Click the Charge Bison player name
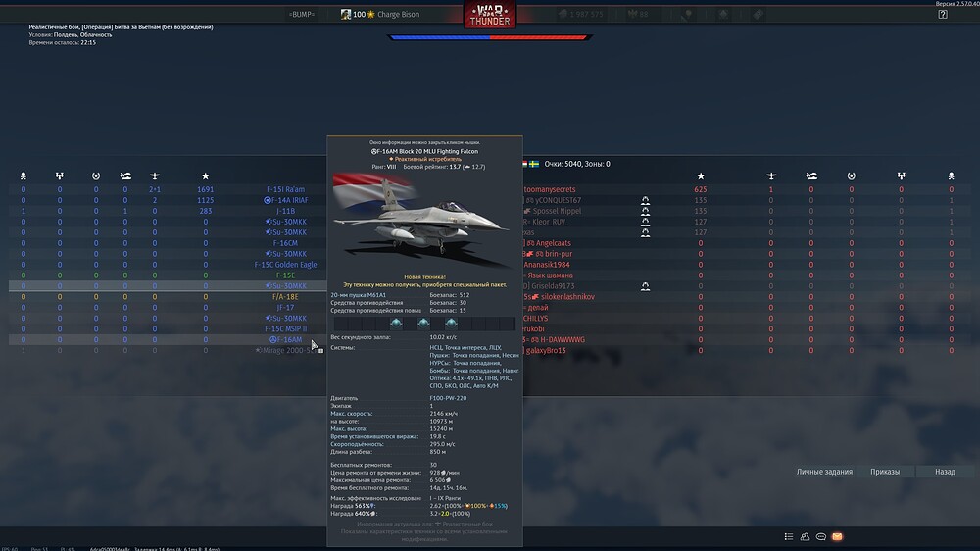This screenshot has height=551, width=980. pyautogui.click(x=398, y=14)
